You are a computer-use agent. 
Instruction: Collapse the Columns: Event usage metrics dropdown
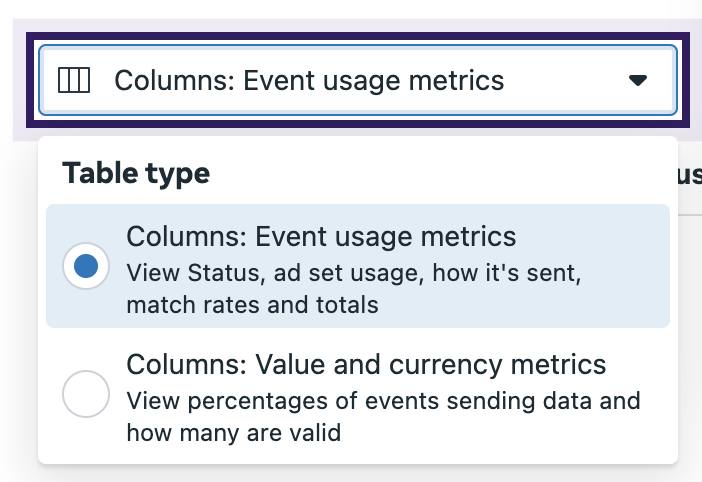358,80
